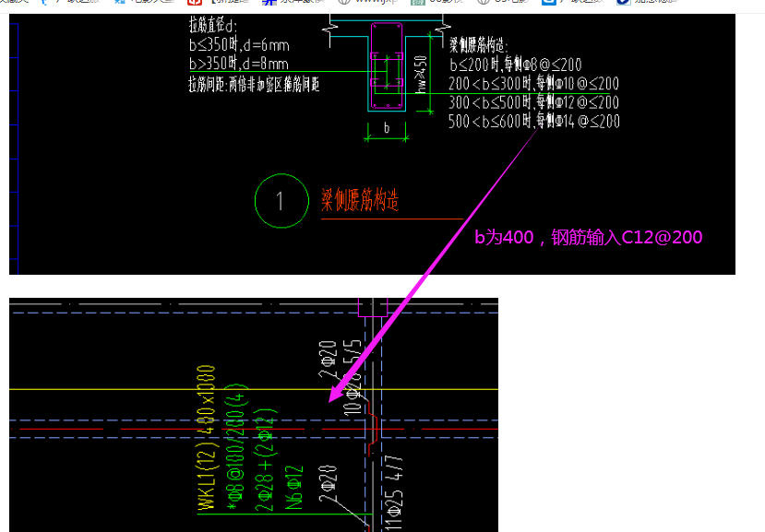Click the '梁侧腰筋构造:' white heading text
Screen dimensions: 765x532
coord(479,45)
